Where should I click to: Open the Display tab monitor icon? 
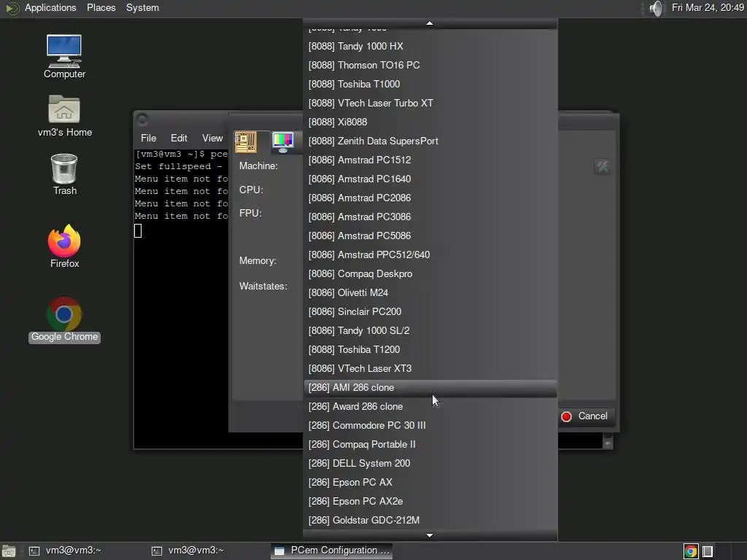click(283, 142)
